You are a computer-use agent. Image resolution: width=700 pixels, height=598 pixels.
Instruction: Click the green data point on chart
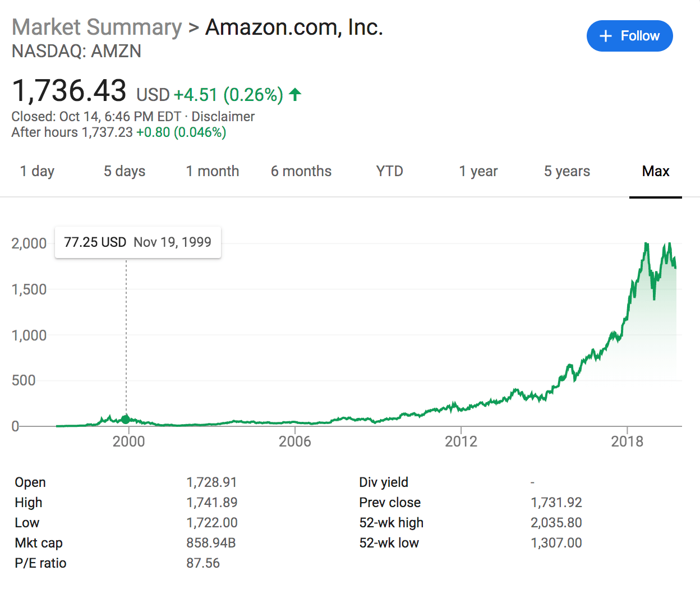126,419
